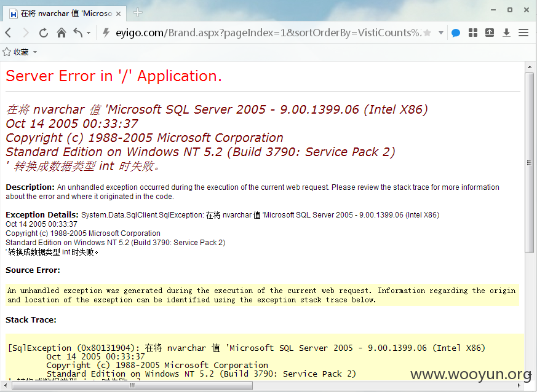The height and width of the screenshot is (392, 537).
Task: Click the horizontal scrollbar left arrow
Action: [x=5, y=385]
